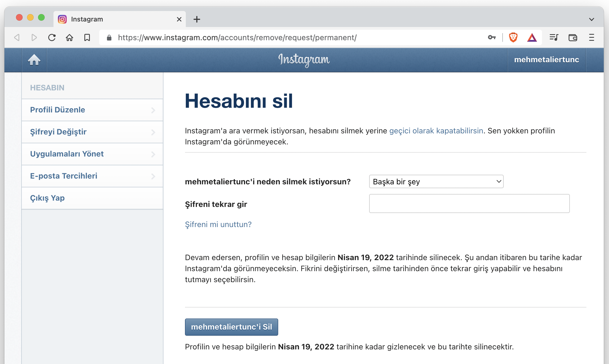Image resolution: width=609 pixels, height=364 pixels.
Task: Click the Instagram home icon in header
Action: tap(34, 60)
